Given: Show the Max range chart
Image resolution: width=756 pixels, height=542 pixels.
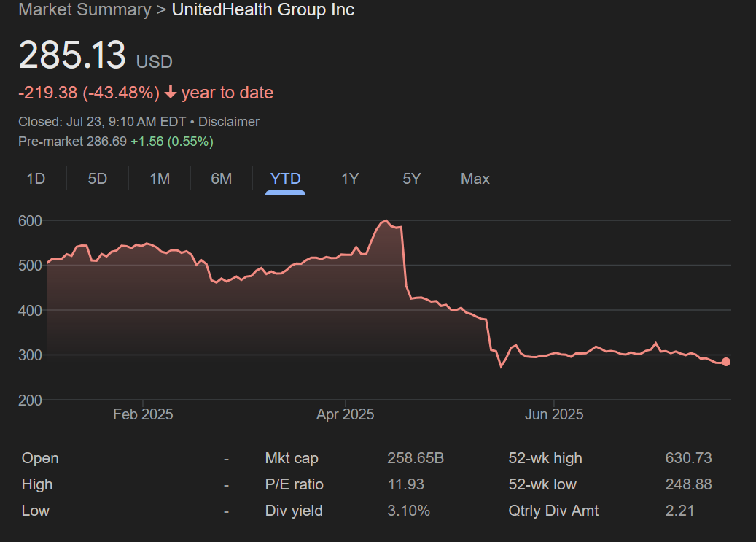Looking at the screenshot, I should point(475,179).
